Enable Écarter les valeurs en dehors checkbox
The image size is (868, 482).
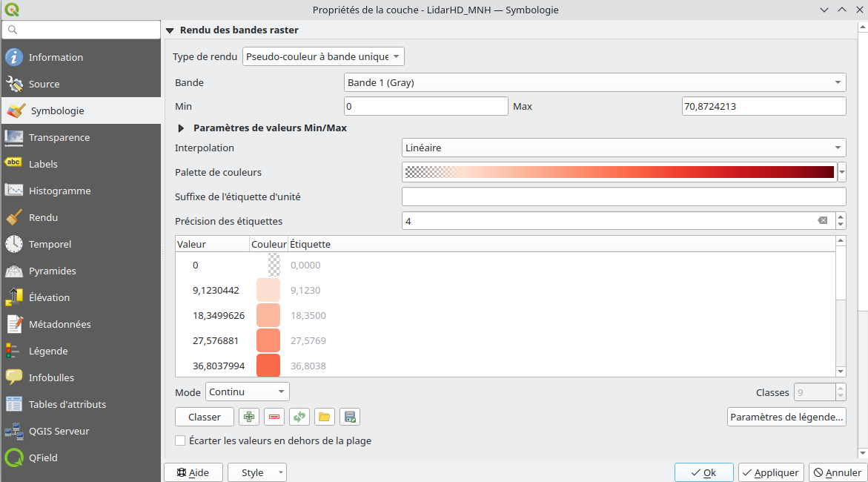[x=180, y=440]
